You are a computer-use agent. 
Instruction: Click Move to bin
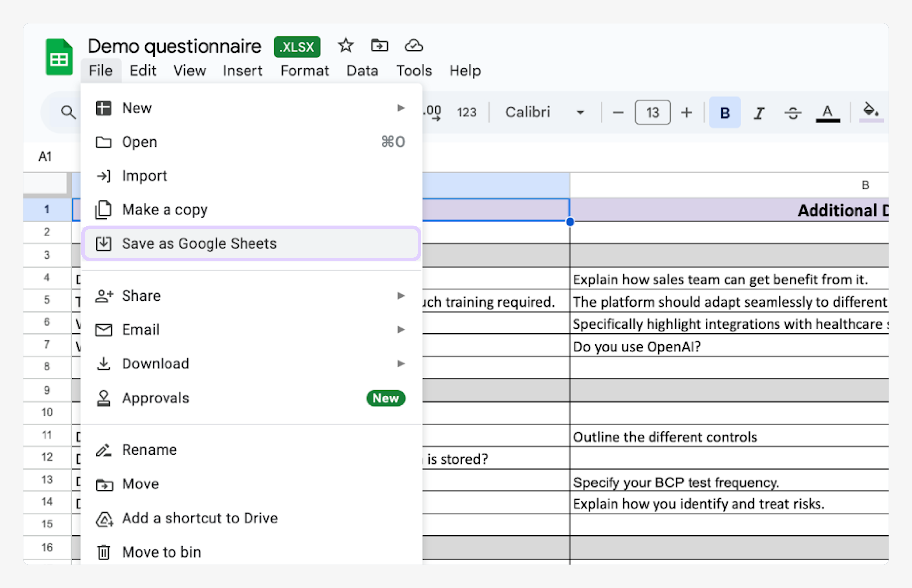point(161,552)
